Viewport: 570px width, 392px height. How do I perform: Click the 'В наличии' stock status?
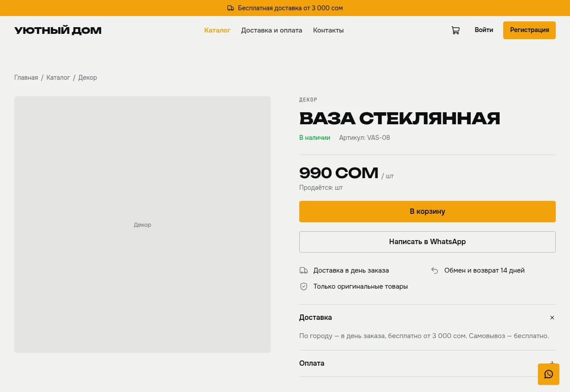pos(315,138)
